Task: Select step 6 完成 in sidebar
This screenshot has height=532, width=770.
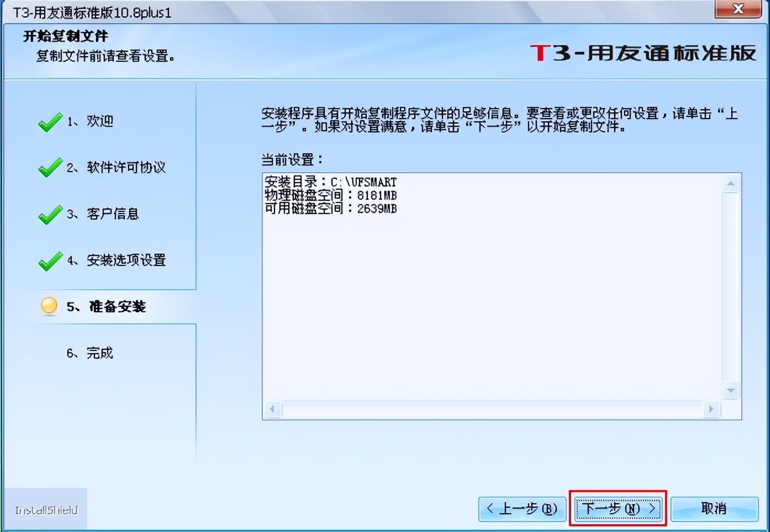Action: [92, 353]
